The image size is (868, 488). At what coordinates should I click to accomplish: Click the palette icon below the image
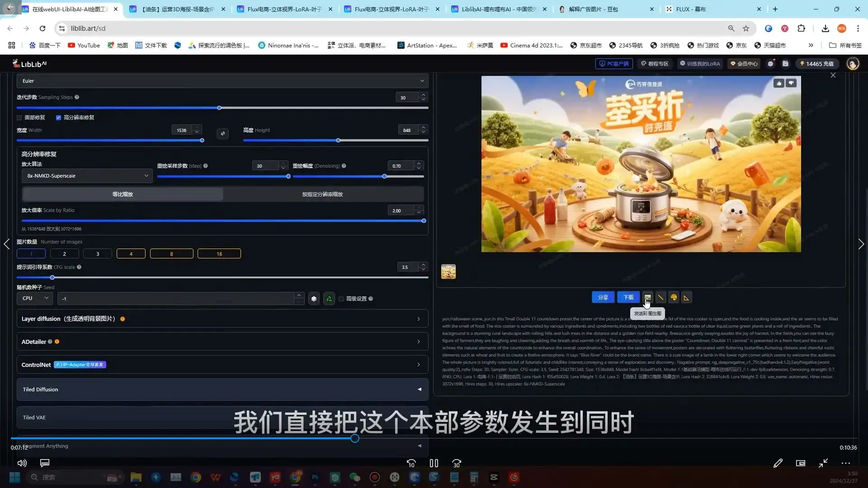[x=674, y=297]
